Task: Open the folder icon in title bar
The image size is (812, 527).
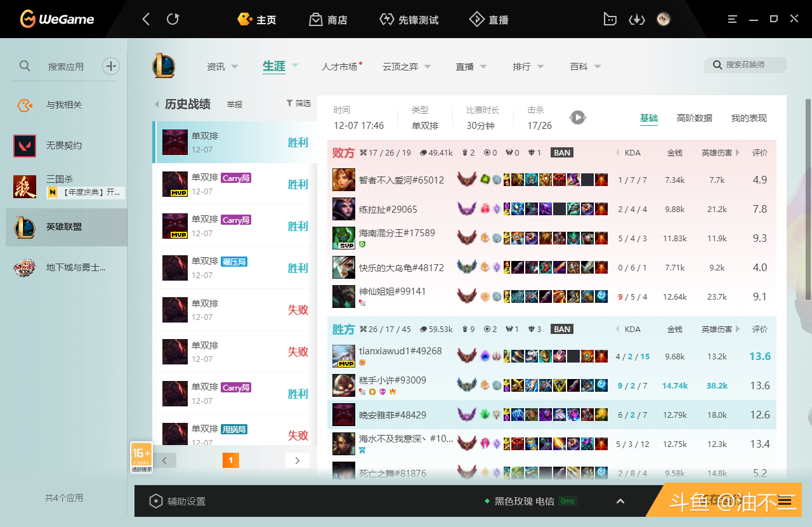Action: pos(610,19)
